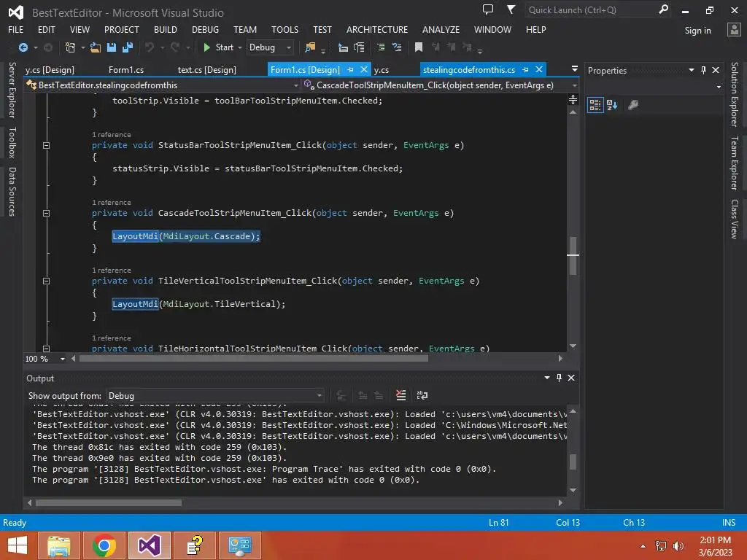Close the Properties panel
The width and height of the screenshot is (747, 560).
point(716,70)
